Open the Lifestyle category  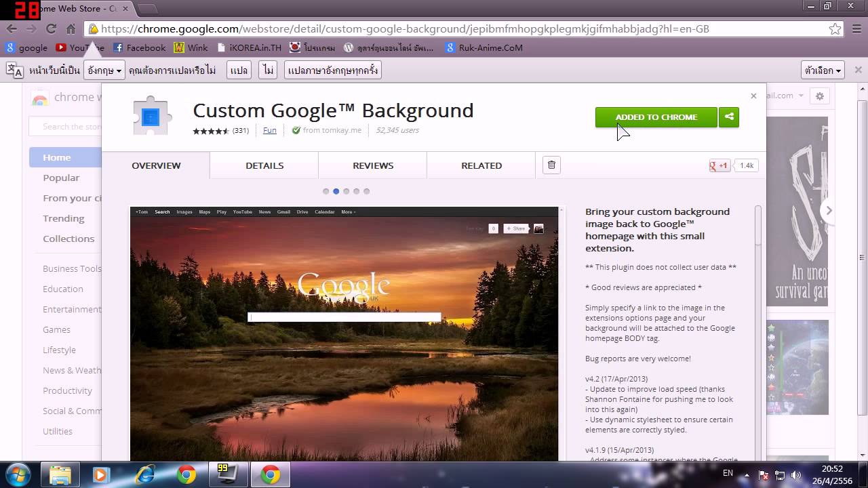point(59,350)
